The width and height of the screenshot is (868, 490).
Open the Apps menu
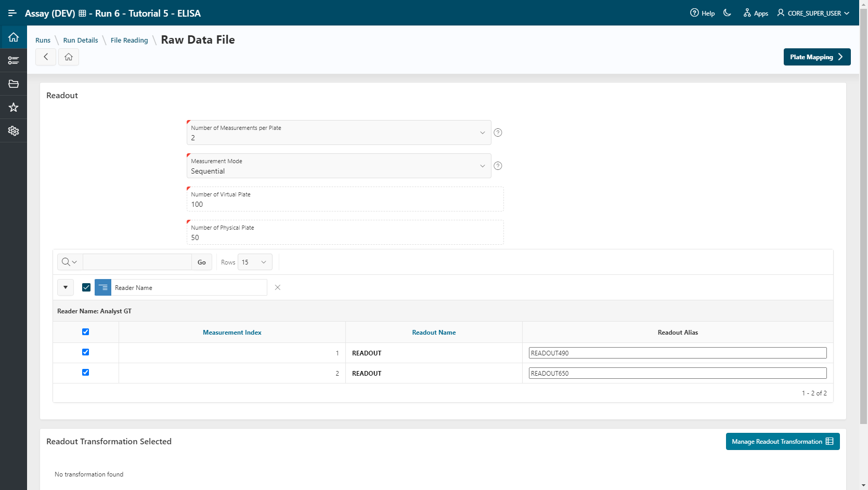(x=756, y=13)
